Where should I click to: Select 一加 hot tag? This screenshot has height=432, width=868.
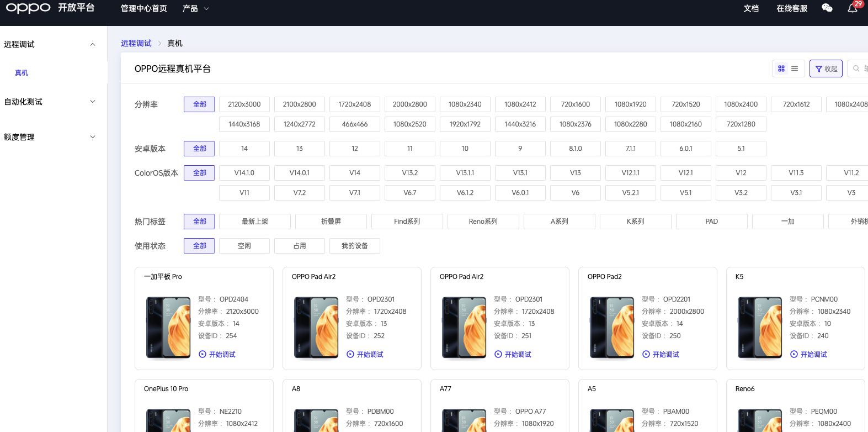(x=788, y=222)
